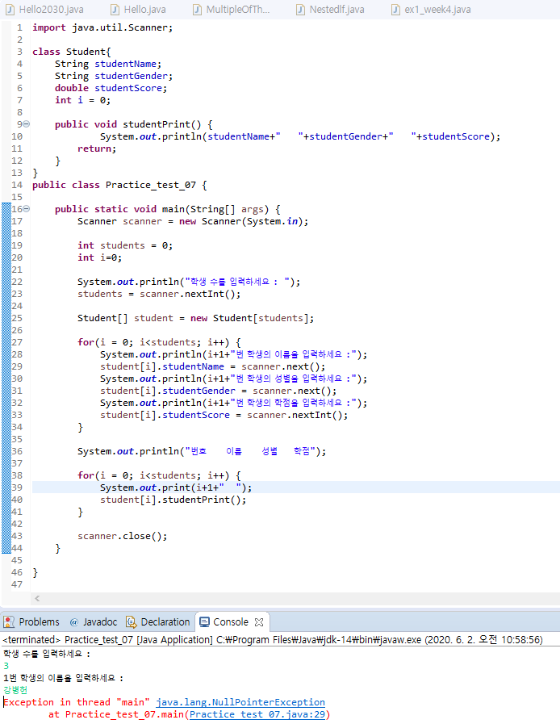Collapse the main method at line 16

[26, 209]
